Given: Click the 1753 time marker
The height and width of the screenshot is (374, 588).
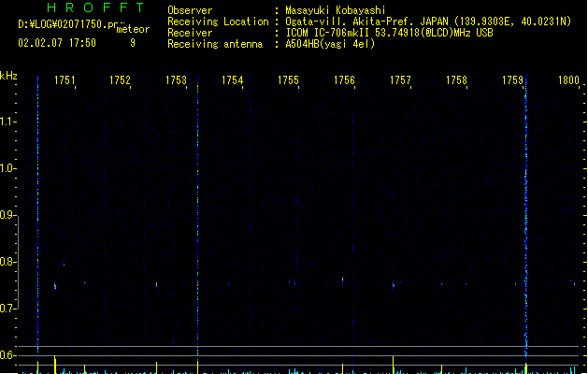Looking at the screenshot, I should (177, 80).
